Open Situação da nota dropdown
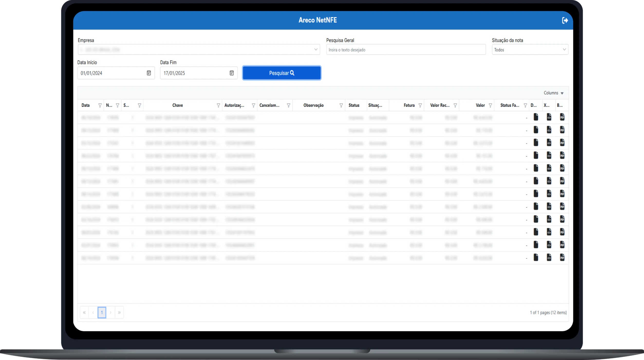Screen dimensions: 644x360 coord(564,49)
